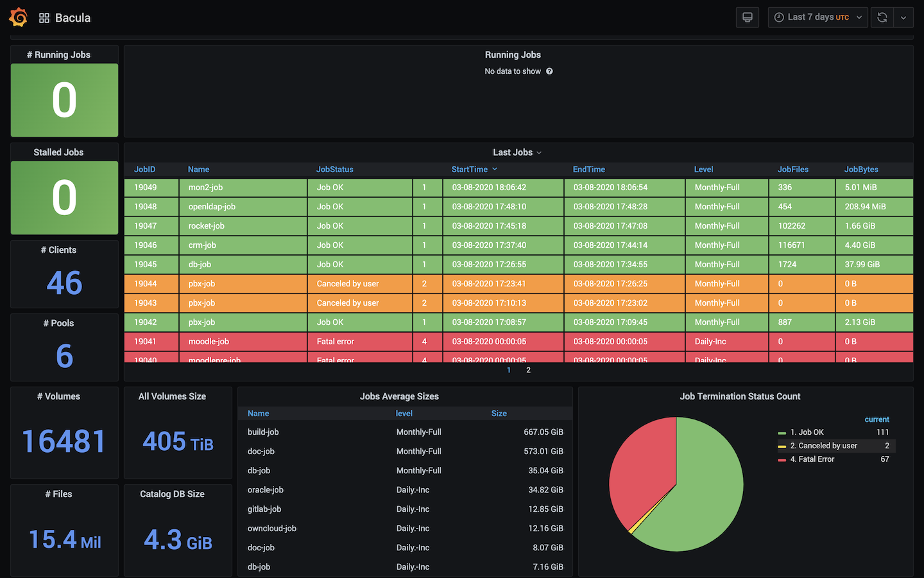Sort the table by JobFiles
The image size is (924, 578).
click(793, 170)
